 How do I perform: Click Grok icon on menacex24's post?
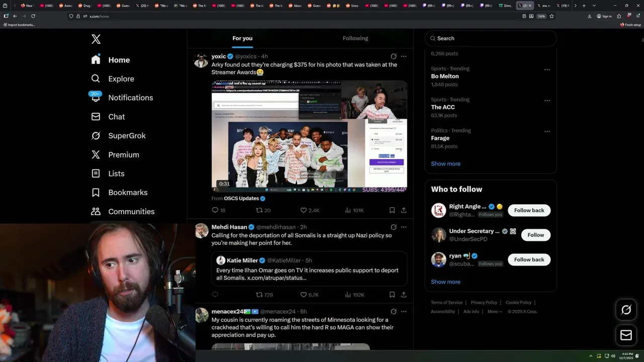point(393,312)
